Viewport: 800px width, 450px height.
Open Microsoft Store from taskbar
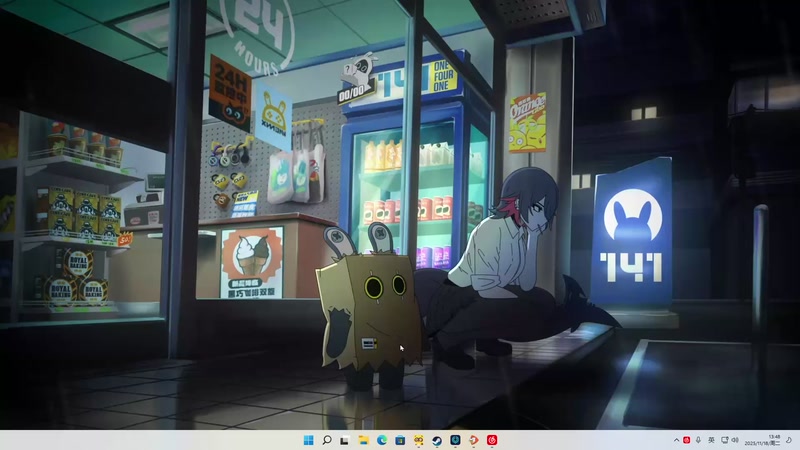pos(400,440)
